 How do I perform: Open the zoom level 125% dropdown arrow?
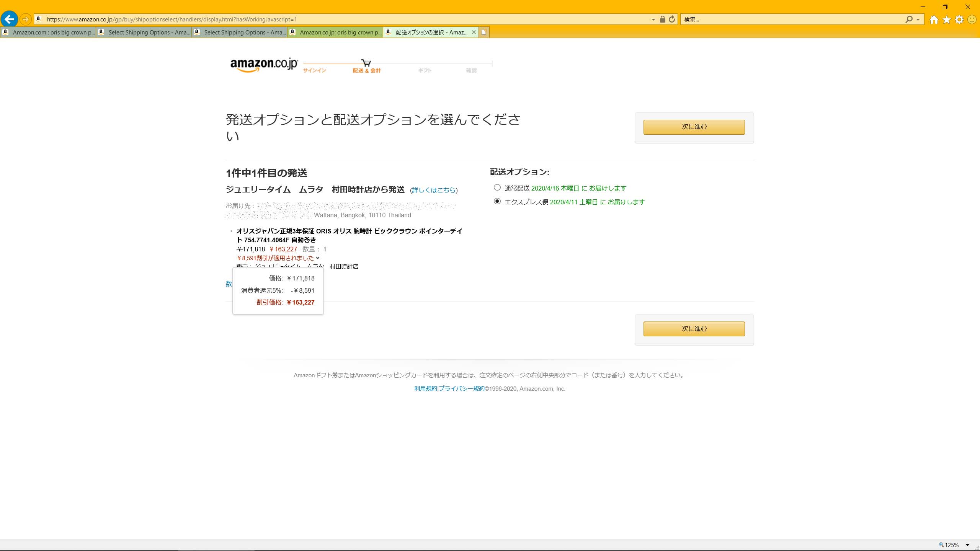[x=967, y=545]
